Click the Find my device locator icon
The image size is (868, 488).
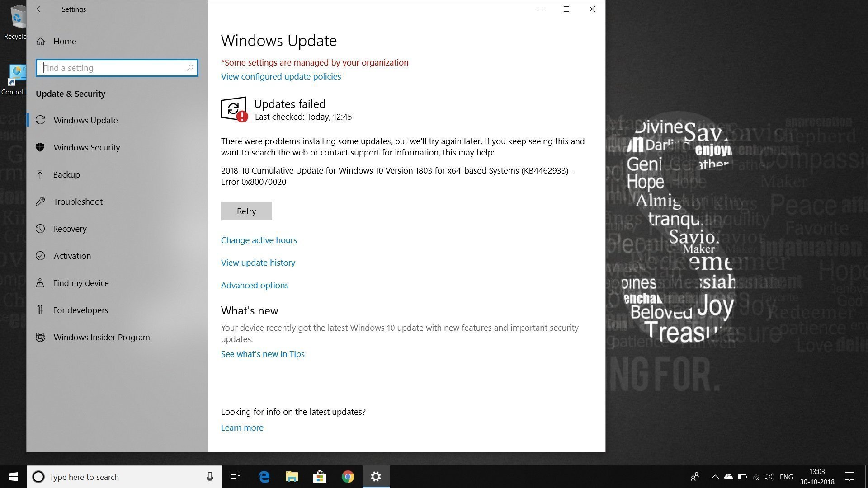(x=40, y=283)
